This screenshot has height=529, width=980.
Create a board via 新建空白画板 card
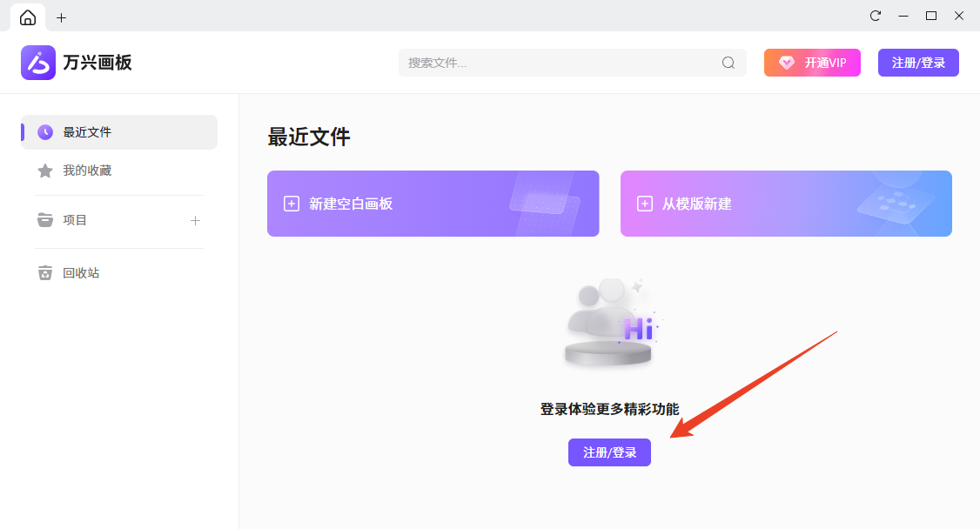pyautogui.click(x=433, y=204)
